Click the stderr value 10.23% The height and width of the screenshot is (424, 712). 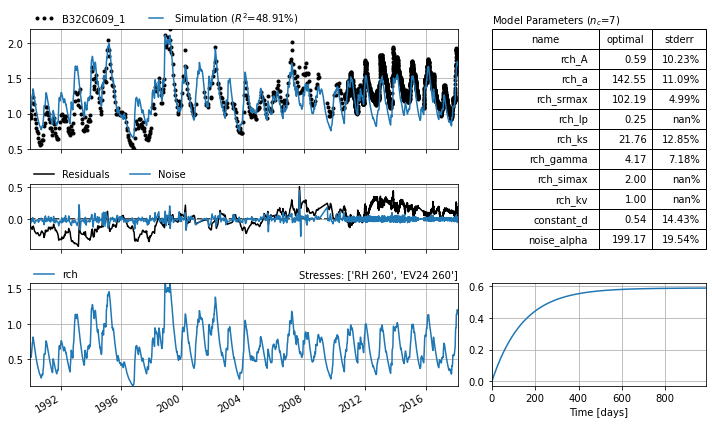(679, 59)
